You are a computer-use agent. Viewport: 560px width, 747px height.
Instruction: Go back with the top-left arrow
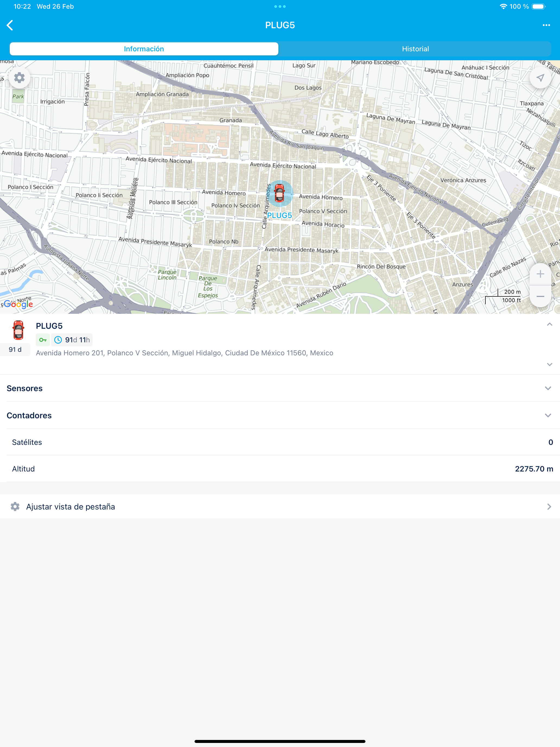[10, 25]
